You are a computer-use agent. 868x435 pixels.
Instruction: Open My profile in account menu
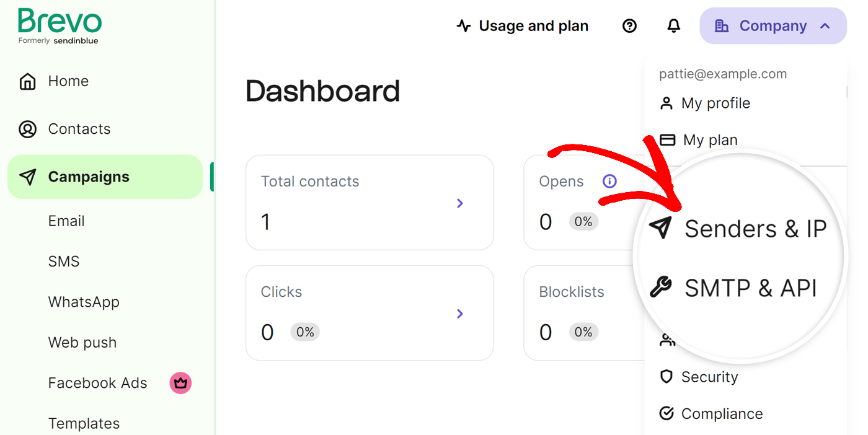pos(715,103)
